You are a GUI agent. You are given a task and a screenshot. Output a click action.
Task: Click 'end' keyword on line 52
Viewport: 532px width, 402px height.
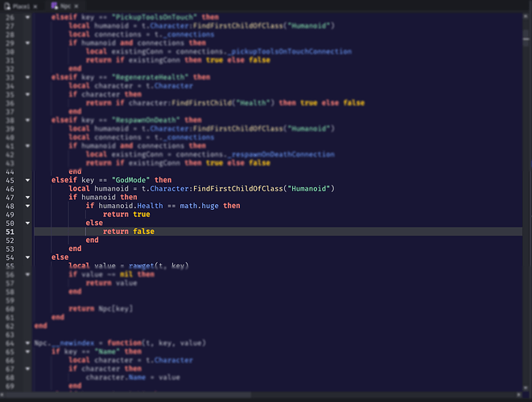tap(92, 240)
